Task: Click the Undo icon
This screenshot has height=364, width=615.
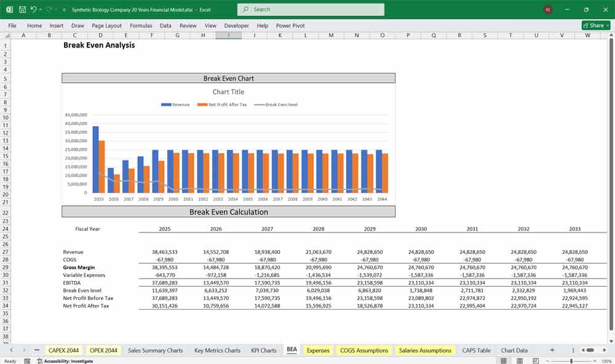Action: click(x=32, y=9)
